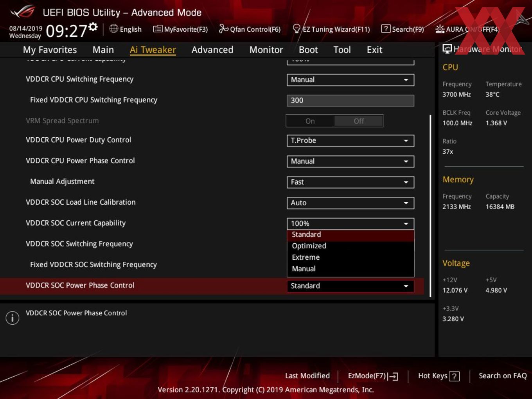The width and height of the screenshot is (532, 399).
Task: Click Fixed VDDCR CPU Switching Frequency field
Action: click(x=350, y=101)
